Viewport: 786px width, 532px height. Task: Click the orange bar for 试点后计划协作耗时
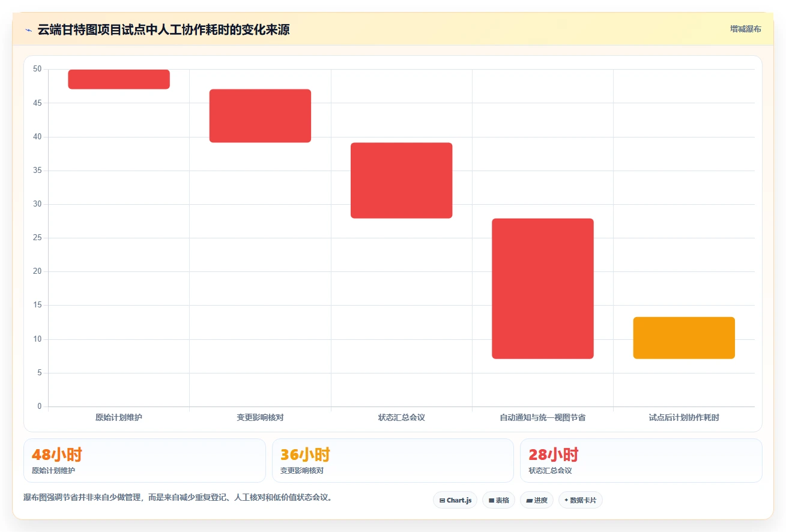tap(684, 337)
